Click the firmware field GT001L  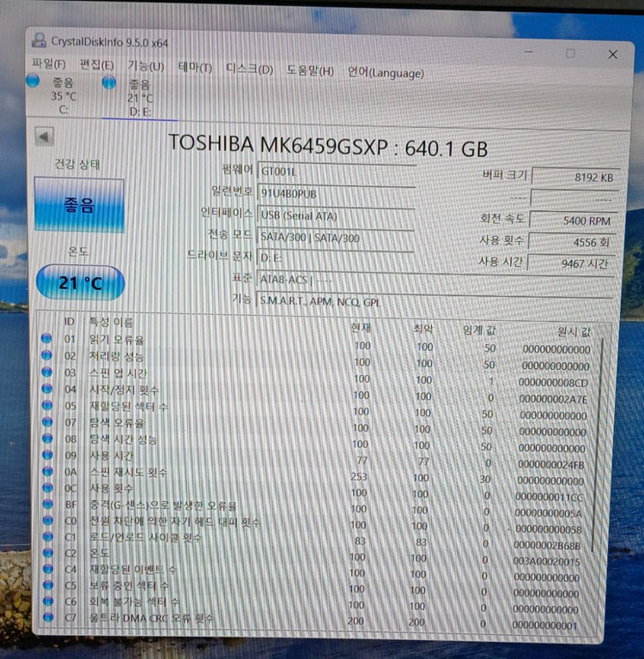click(336, 172)
